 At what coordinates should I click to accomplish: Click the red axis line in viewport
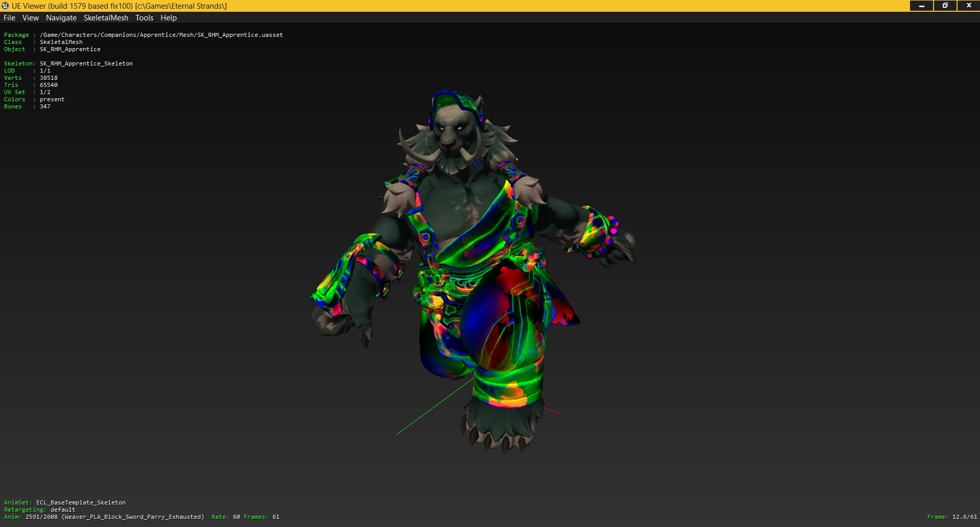(552, 411)
